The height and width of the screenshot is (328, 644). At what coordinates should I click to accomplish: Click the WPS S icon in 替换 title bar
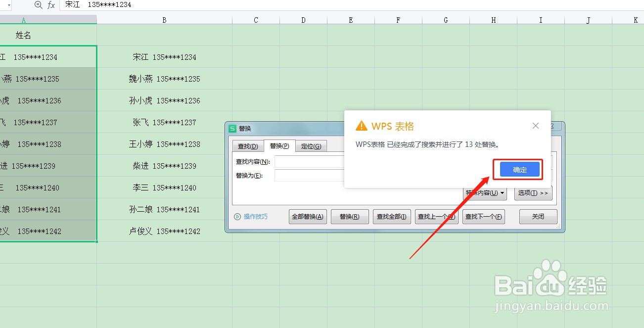click(x=232, y=128)
